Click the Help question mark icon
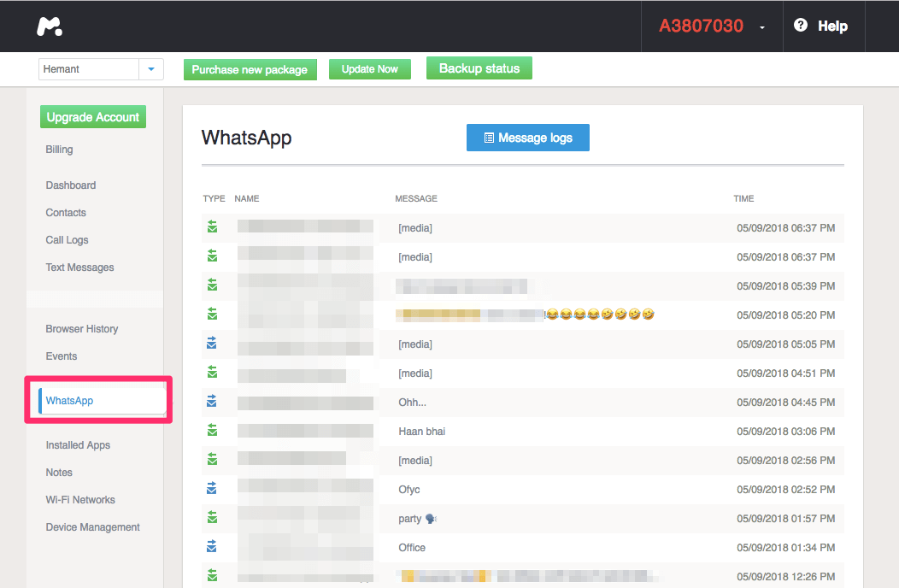Screen dimensions: 899x588 (801, 26)
